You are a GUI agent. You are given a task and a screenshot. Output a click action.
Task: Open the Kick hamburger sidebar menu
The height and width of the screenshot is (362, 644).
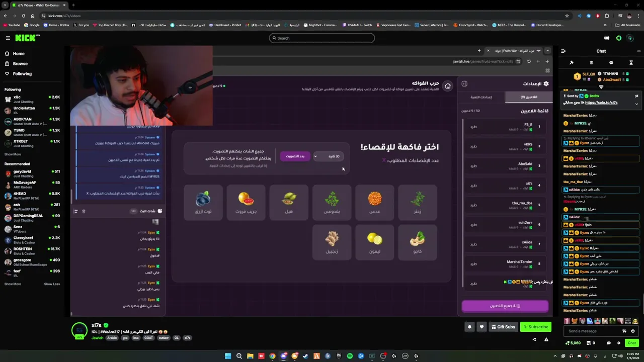pos(8,38)
